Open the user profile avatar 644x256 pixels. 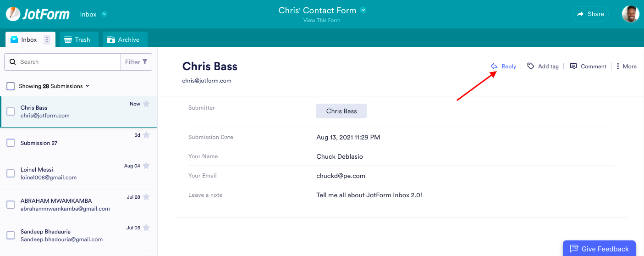coord(630,14)
